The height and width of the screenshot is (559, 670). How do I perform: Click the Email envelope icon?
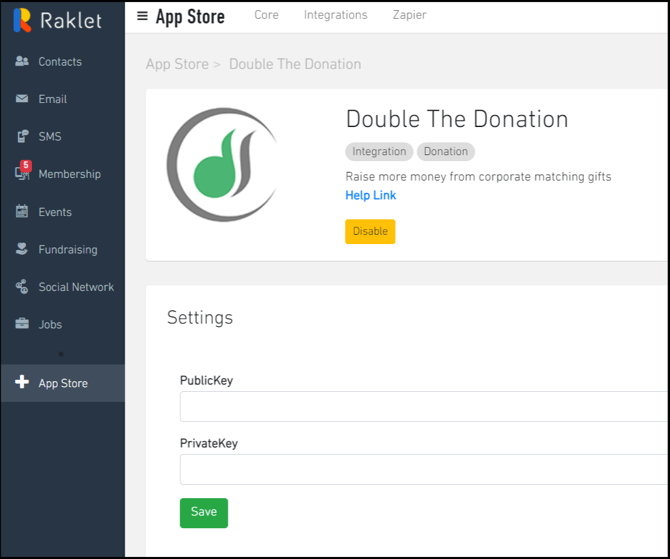tap(22, 99)
